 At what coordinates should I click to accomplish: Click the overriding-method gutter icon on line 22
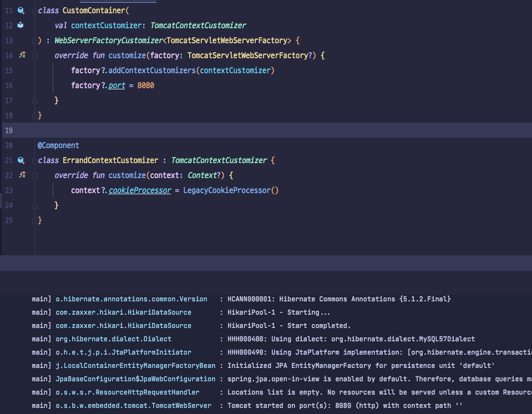point(21,175)
